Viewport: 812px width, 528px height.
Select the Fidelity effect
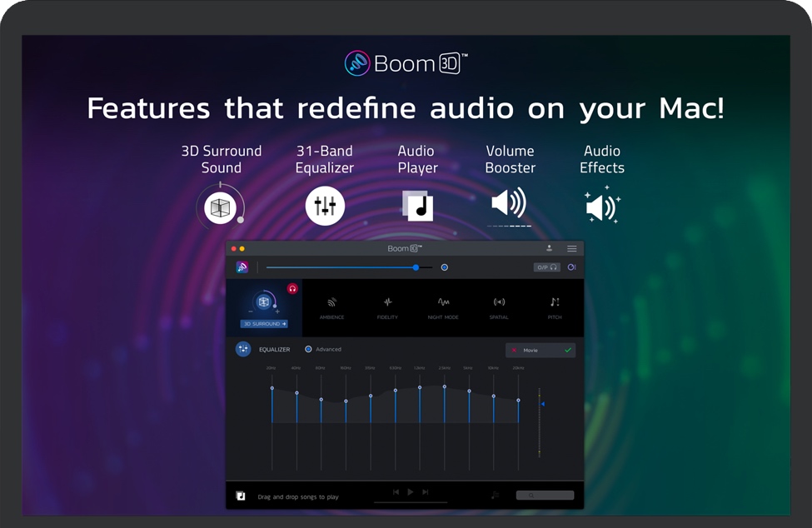pyautogui.click(x=387, y=307)
